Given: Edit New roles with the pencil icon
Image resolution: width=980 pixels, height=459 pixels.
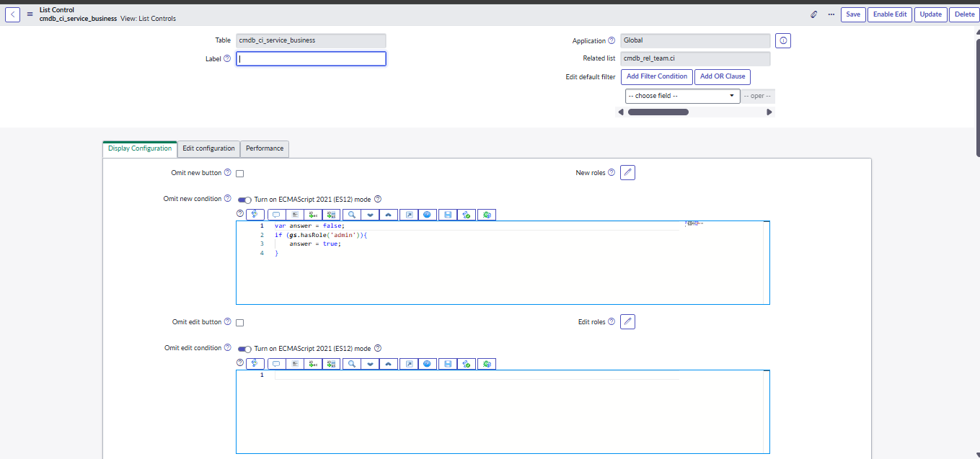Looking at the screenshot, I should point(627,173).
